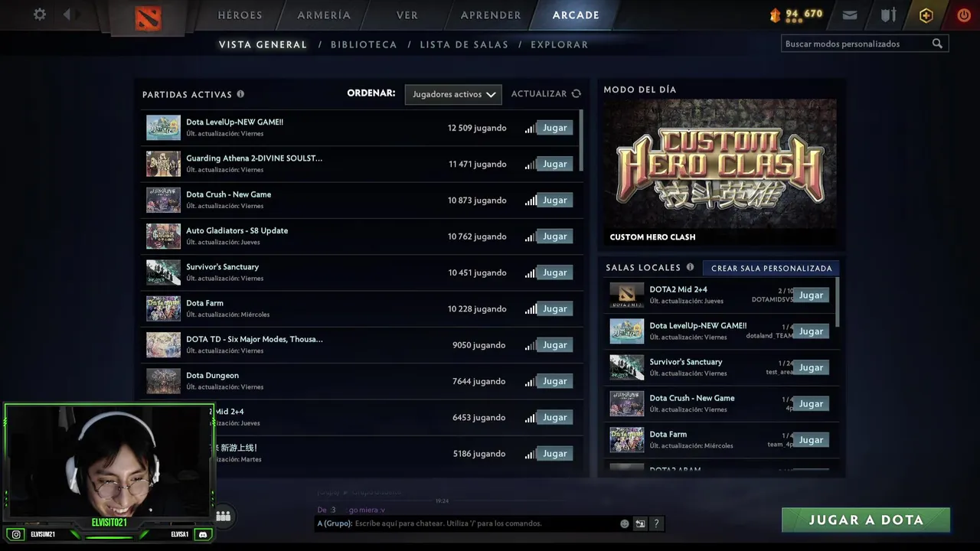Select the Arcade tab
This screenshot has height=551, width=980.
click(576, 15)
